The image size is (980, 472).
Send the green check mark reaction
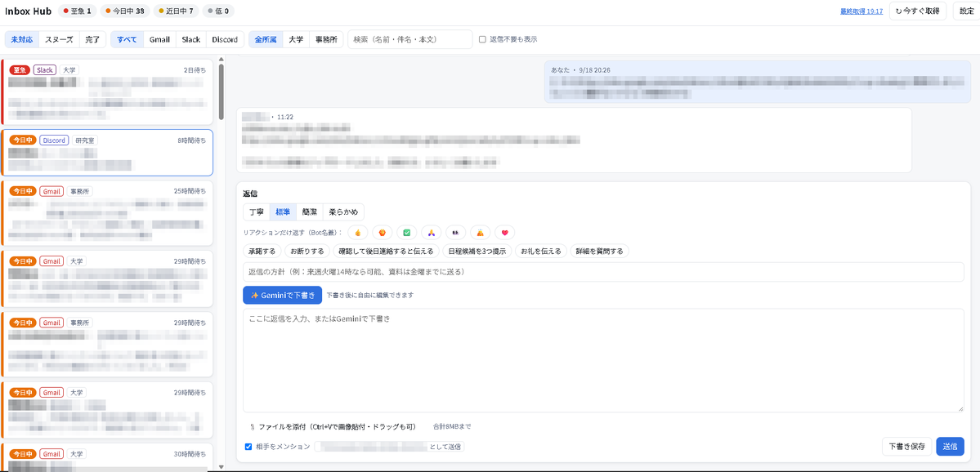(x=407, y=232)
